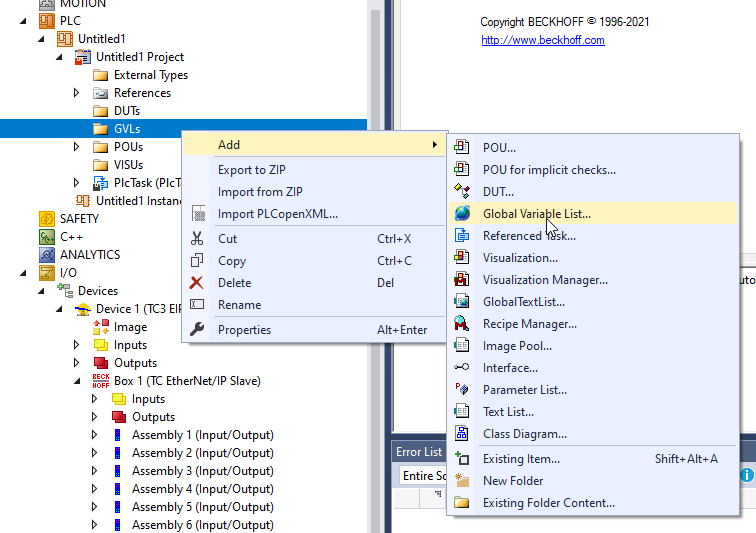Click the scissors Cut icon

pos(197,238)
